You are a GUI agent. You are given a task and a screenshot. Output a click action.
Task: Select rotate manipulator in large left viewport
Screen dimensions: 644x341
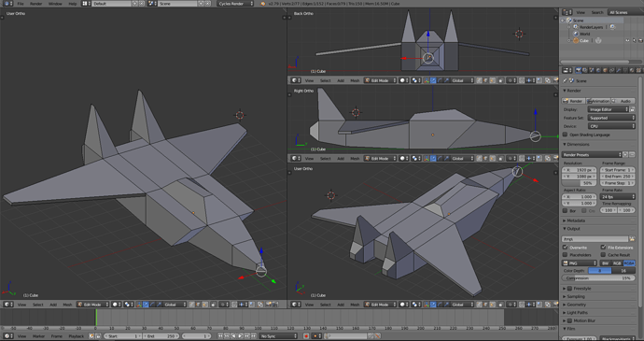click(x=152, y=305)
